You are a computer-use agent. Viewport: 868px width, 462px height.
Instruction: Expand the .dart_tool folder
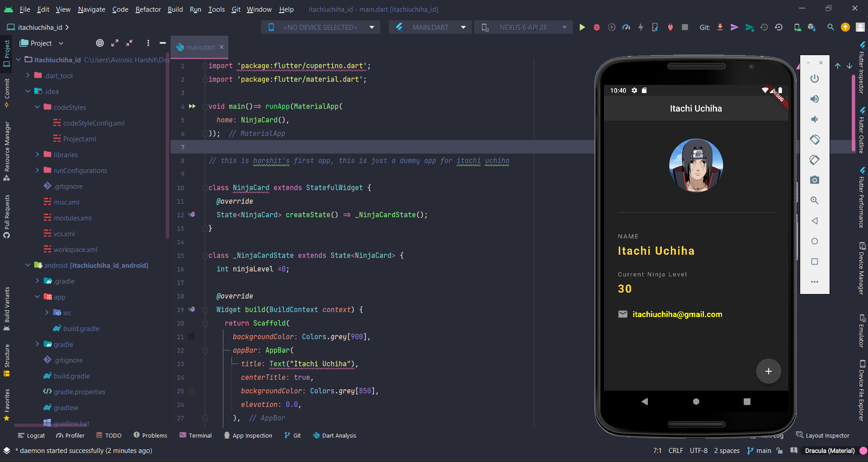point(28,75)
